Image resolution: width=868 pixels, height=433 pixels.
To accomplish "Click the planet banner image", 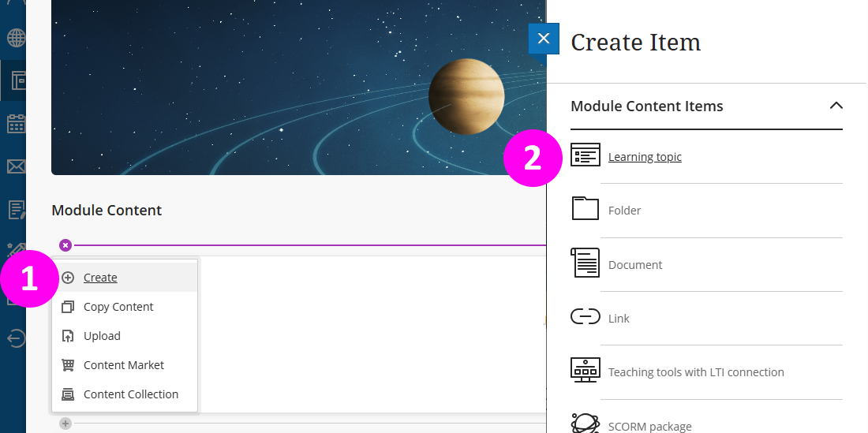I will (298, 88).
